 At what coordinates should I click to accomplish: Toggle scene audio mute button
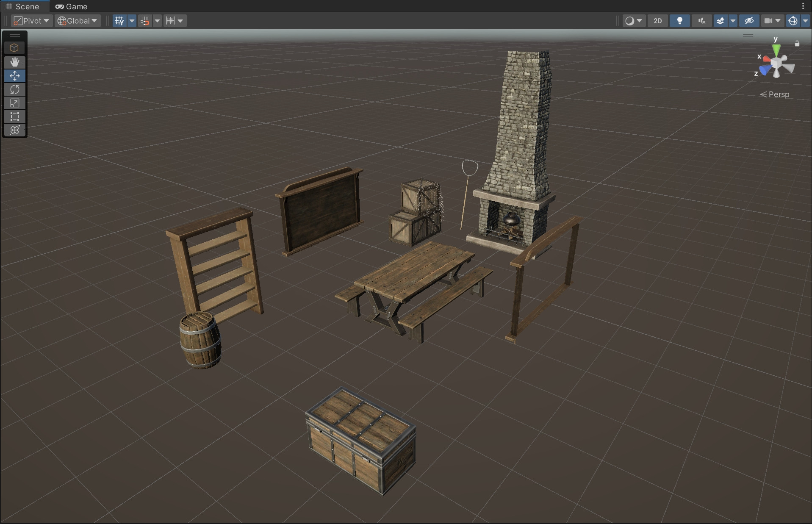pyautogui.click(x=701, y=21)
